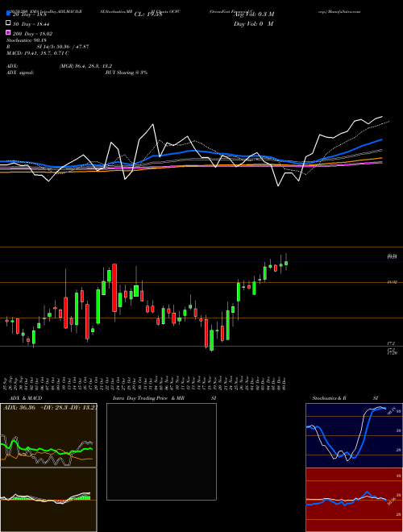
Task: Click the blue 20 Day legend swatch
Action: click(8, 14)
